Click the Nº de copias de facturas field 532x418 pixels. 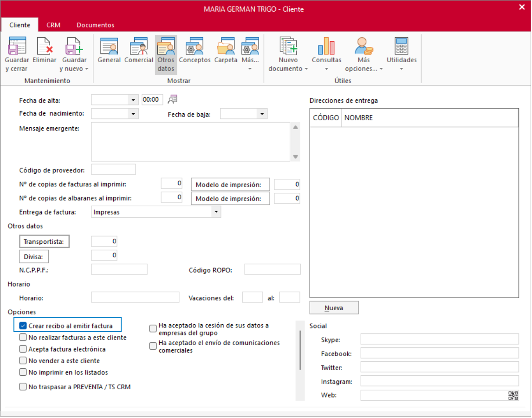(171, 183)
